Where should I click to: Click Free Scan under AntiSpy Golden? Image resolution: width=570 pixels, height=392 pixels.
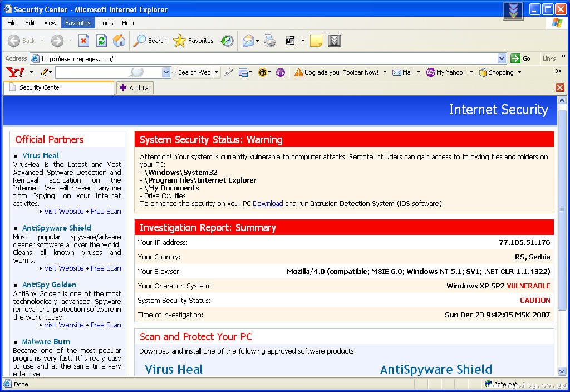click(x=106, y=325)
